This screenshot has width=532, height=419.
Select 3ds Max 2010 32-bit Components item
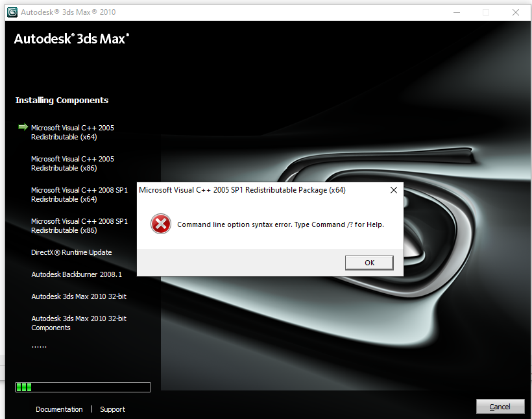pyautogui.click(x=79, y=323)
